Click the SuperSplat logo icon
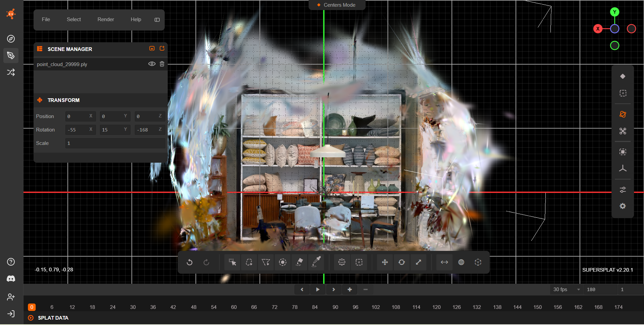Screen dimensions: 644x325 pos(11,14)
